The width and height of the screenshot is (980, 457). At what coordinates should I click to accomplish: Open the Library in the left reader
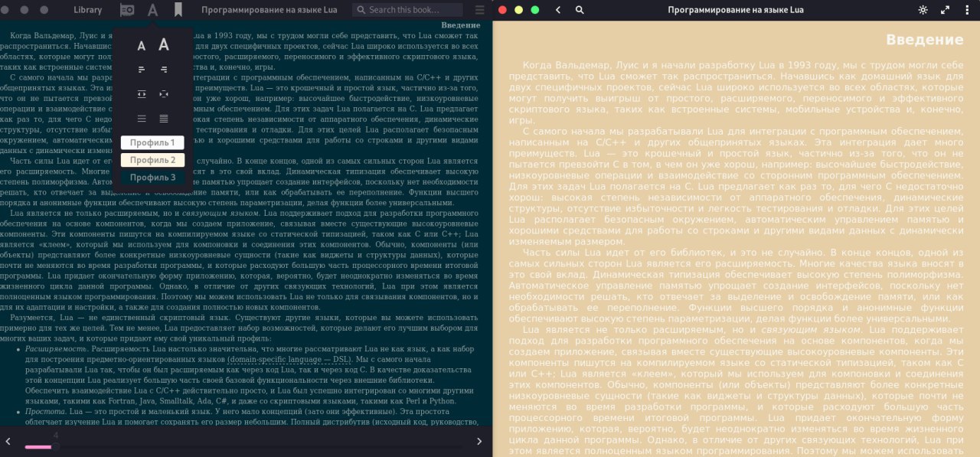click(x=87, y=10)
